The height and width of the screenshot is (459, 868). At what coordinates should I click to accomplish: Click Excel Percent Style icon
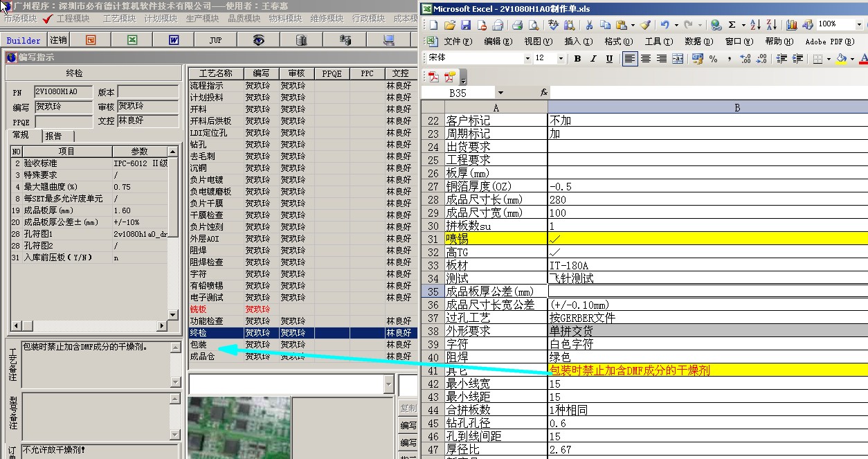713,59
